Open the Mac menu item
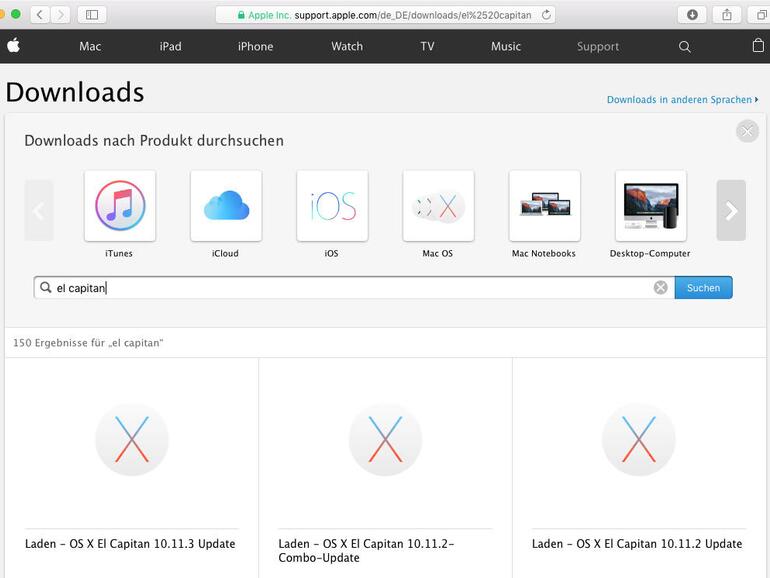Viewport: 770px width, 578px height. (90, 46)
